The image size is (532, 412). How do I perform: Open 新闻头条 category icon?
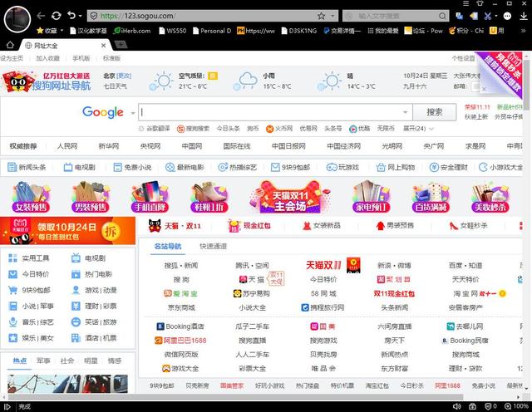12,167
